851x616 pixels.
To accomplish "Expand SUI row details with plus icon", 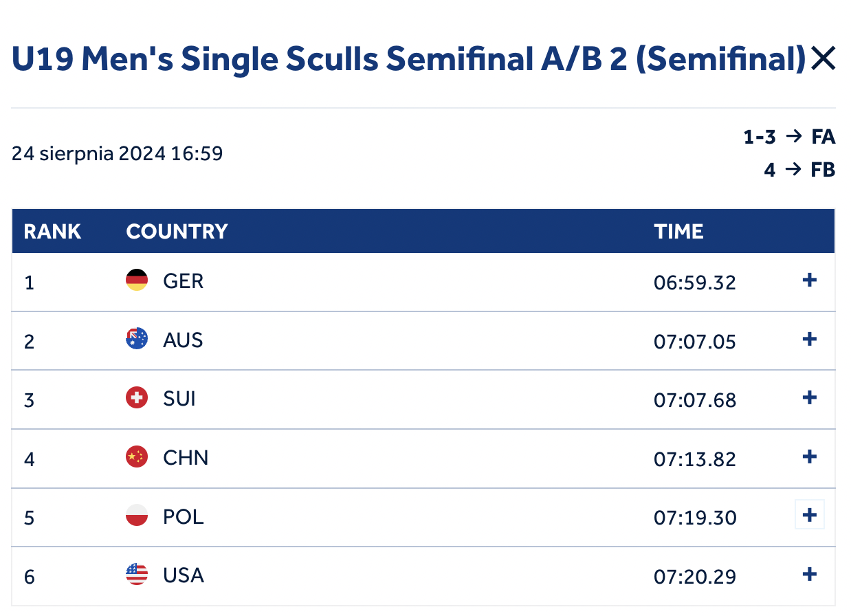I will point(810,397).
